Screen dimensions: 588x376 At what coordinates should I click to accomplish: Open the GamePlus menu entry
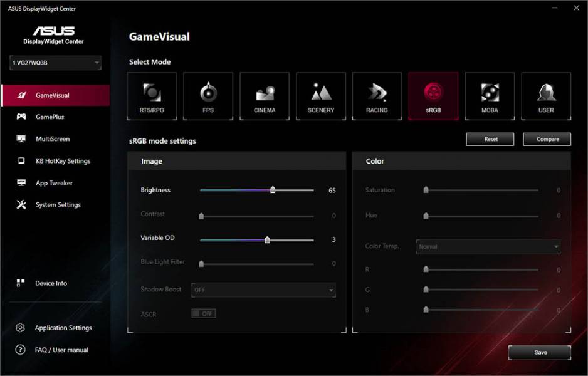50,117
